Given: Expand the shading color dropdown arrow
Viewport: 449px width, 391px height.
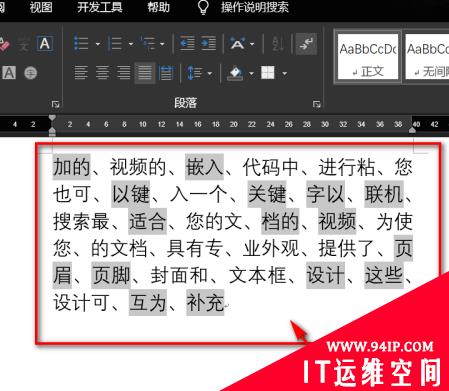Looking at the screenshot, I should [x=251, y=73].
